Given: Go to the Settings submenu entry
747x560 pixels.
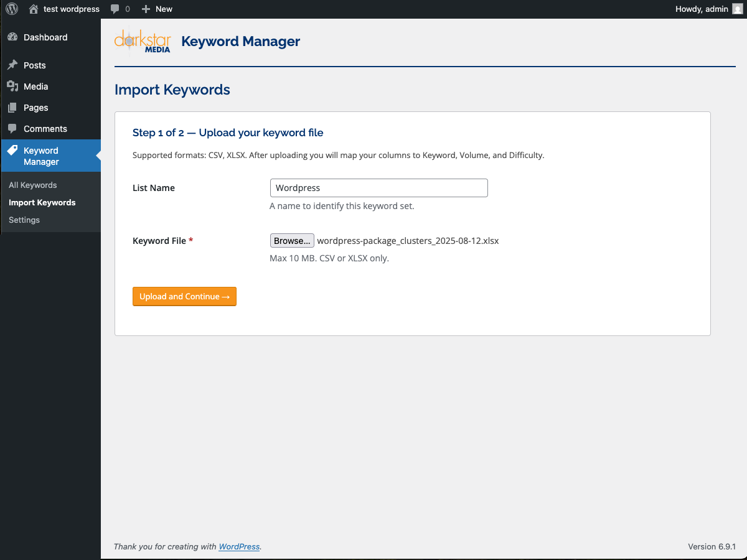Looking at the screenshot, I should (24, 220).
